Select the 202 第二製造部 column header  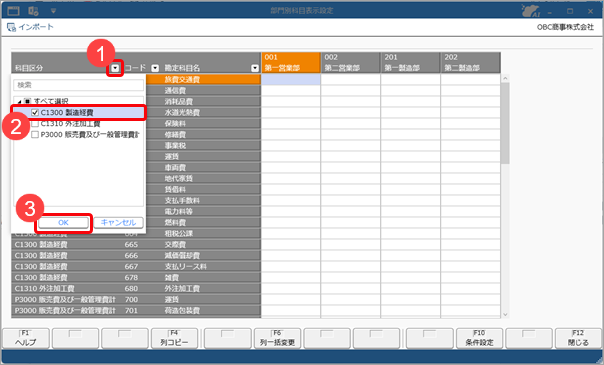(471, 63)
